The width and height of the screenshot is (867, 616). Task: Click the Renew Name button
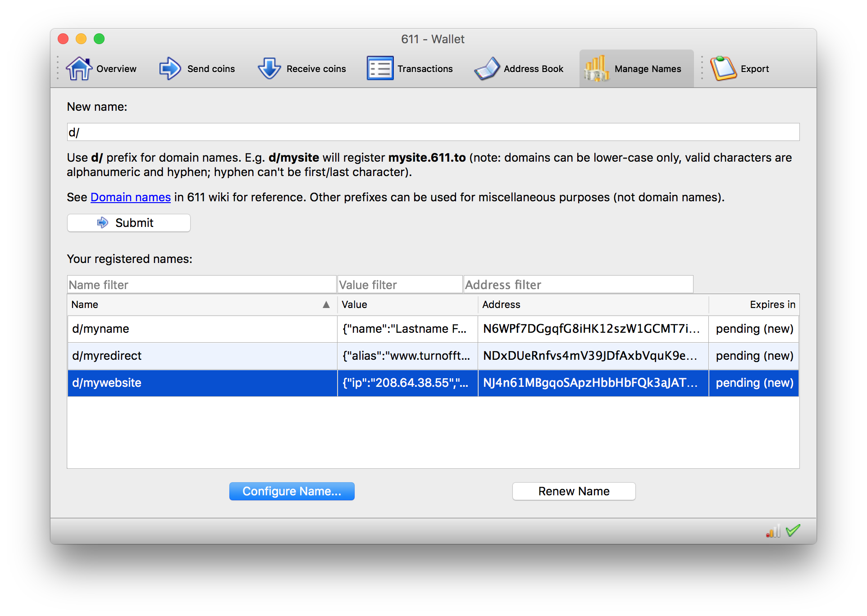pyautogui.click(x=574, y=491)
